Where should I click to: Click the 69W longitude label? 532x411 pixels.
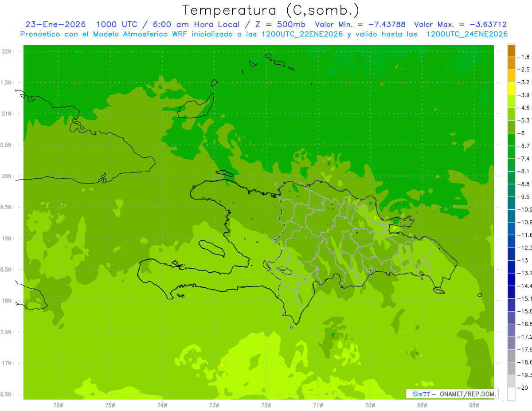[422, 405]
